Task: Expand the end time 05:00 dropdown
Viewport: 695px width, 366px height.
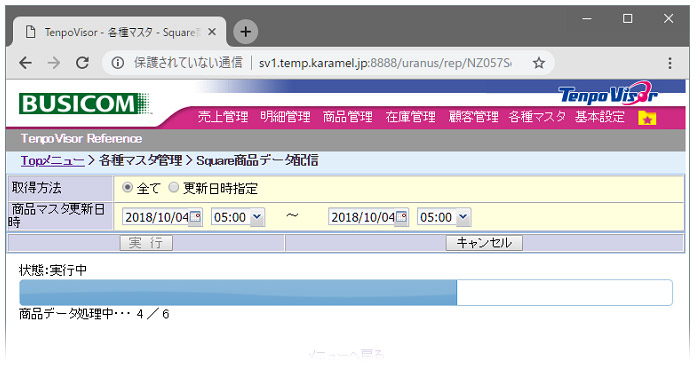Action: tap(463, 217)
